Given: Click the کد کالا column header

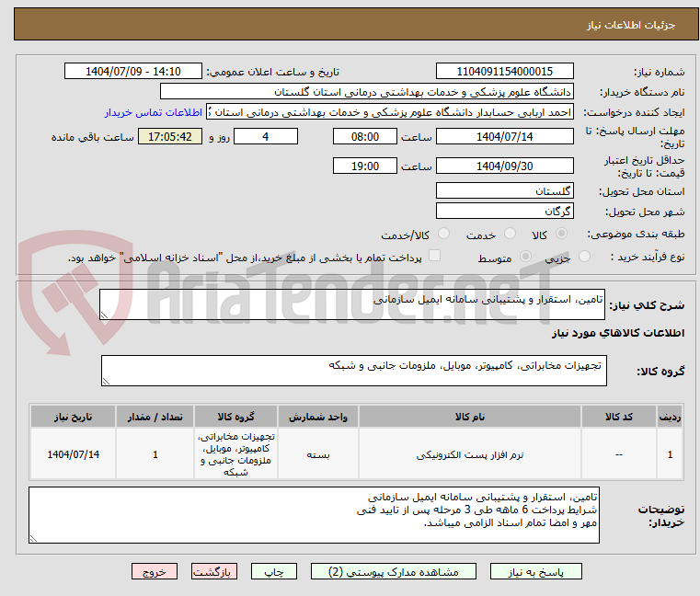Looking at the screenshot, I should tap(619, 417).
